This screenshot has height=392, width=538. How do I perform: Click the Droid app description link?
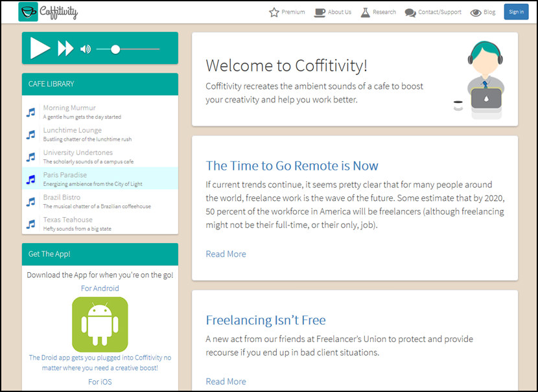tap(100, 362)
